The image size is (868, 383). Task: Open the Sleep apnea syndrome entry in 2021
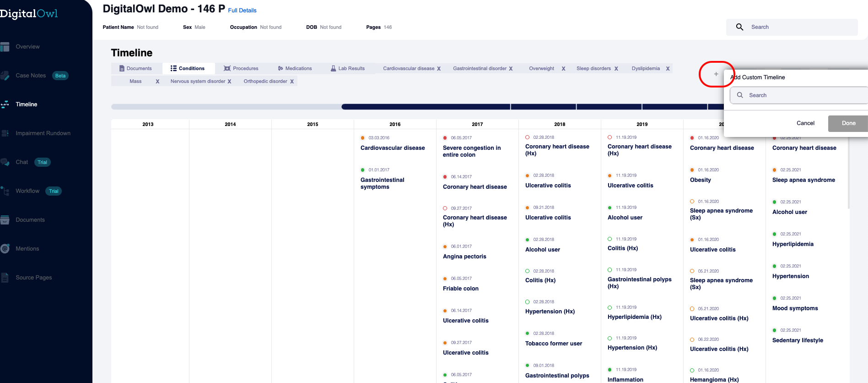[x=803, y=180]
